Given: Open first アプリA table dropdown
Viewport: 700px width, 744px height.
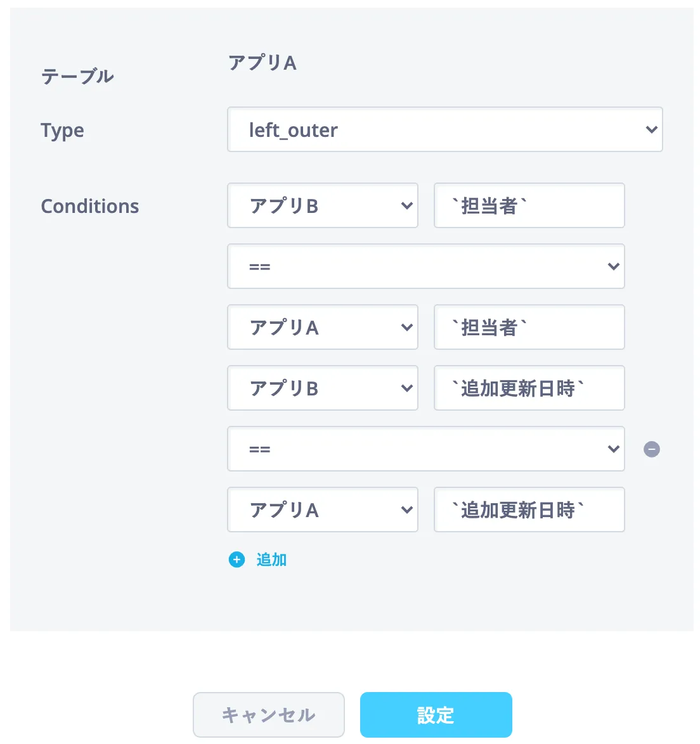Looking at the screenshot, I should 322,328.
